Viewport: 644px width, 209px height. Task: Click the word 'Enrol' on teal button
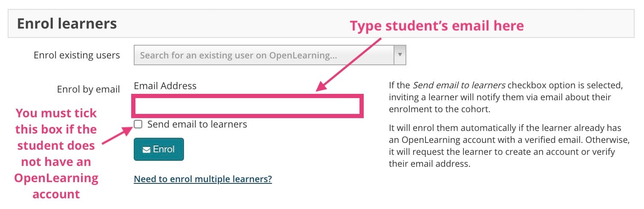(164, 149)
